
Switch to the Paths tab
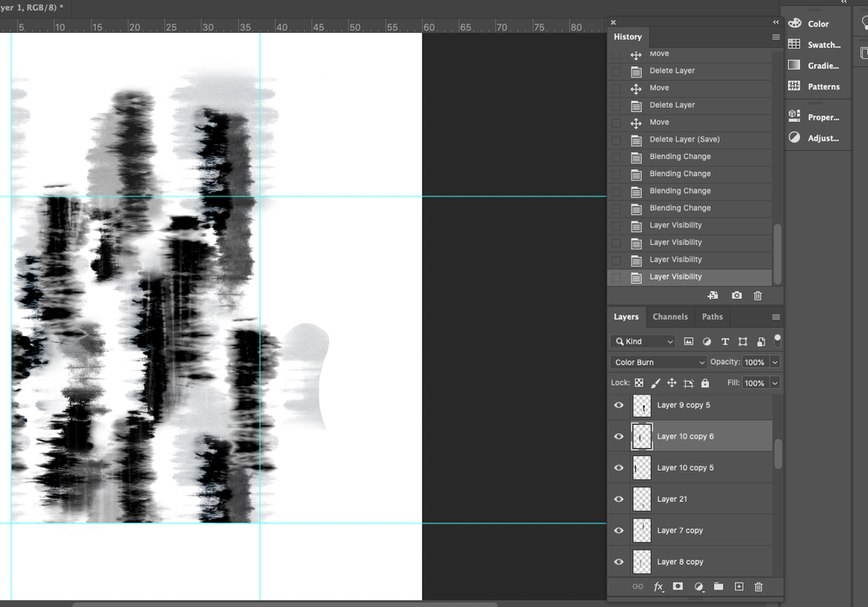(712, 316)
